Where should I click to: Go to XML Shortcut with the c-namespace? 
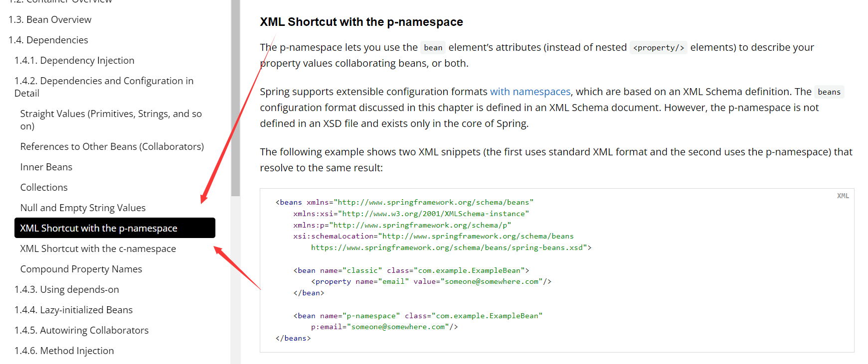point(98,248)
